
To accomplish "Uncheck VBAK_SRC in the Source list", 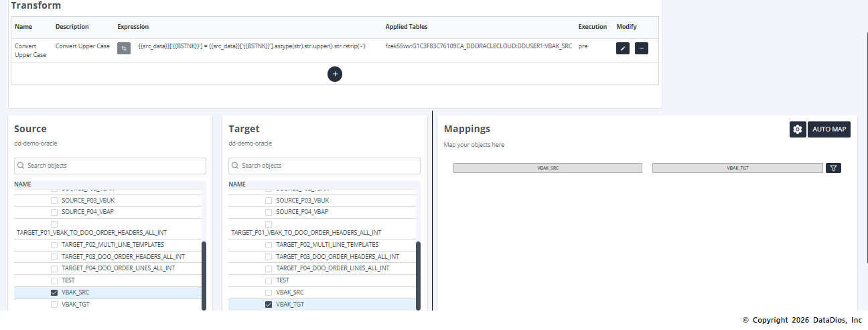I will (54, 292).
